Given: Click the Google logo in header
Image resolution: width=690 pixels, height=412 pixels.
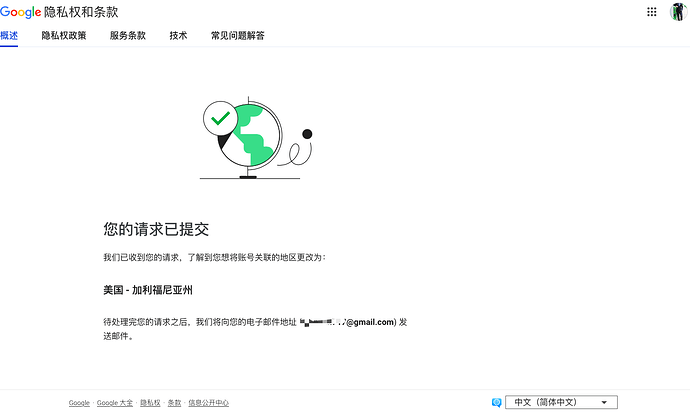Looking at the screenshot, I should point(20,12).
